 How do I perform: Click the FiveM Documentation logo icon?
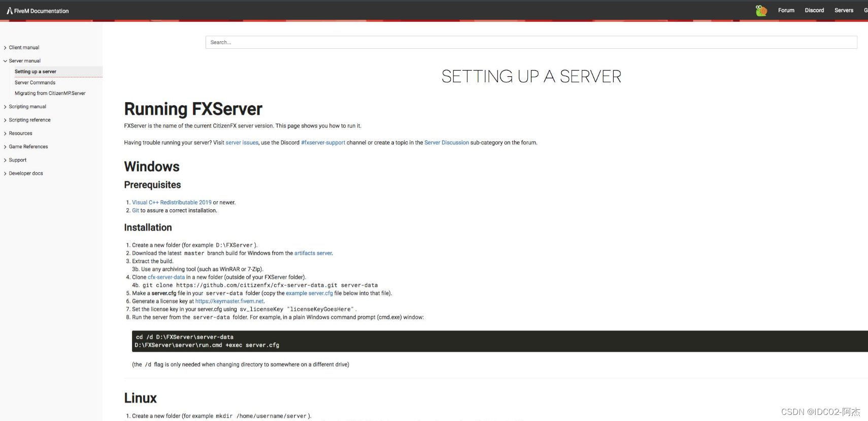pyautogui.click(x=10, y=11)
